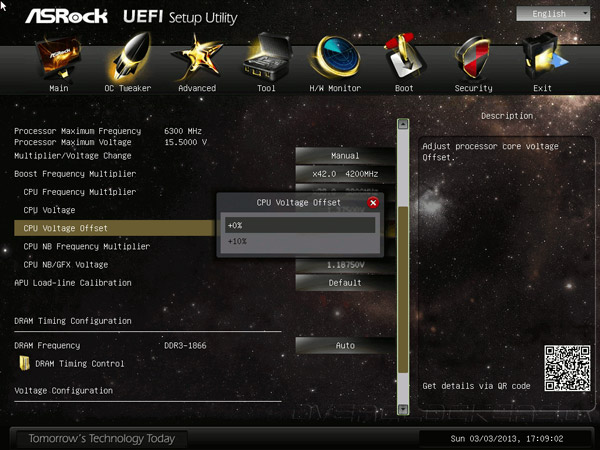Screen dimensions: 600x450
Task: Click the date and time display
Action: (x=507, y=439)
